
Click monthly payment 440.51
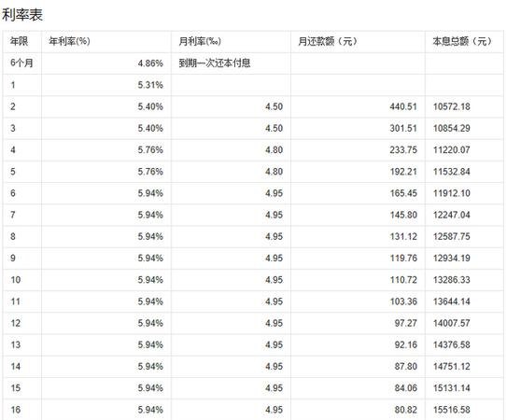tap(403, 106)
